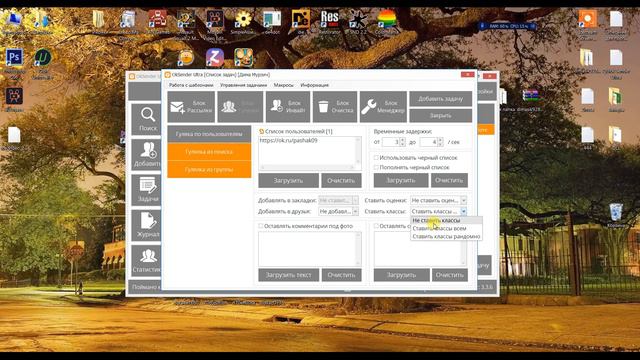This screenshot has width=640, height=360.
Task: Click the https://ok.ru/pashak09 list entry
Action: coord(289,140)
